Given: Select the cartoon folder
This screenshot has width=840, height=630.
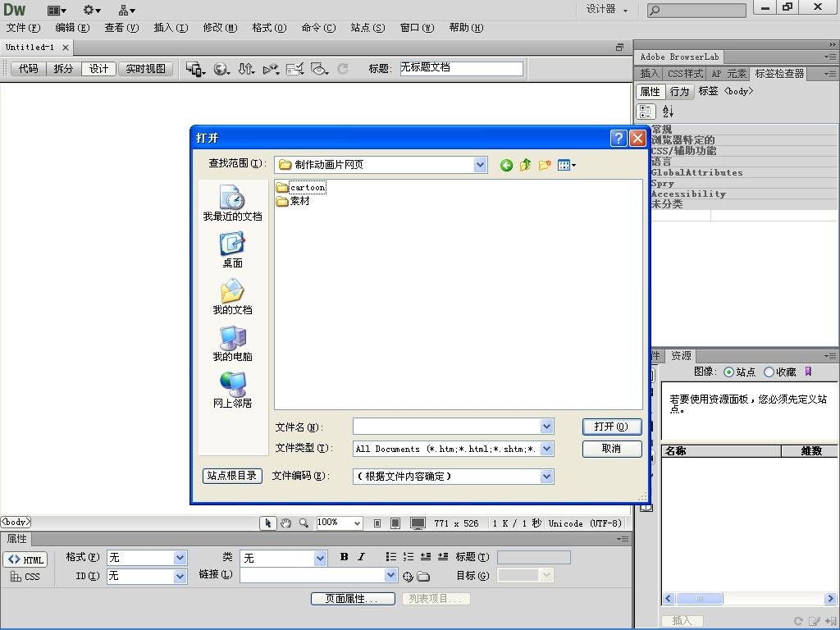Looking at the screenshot, I should (300, 188).
